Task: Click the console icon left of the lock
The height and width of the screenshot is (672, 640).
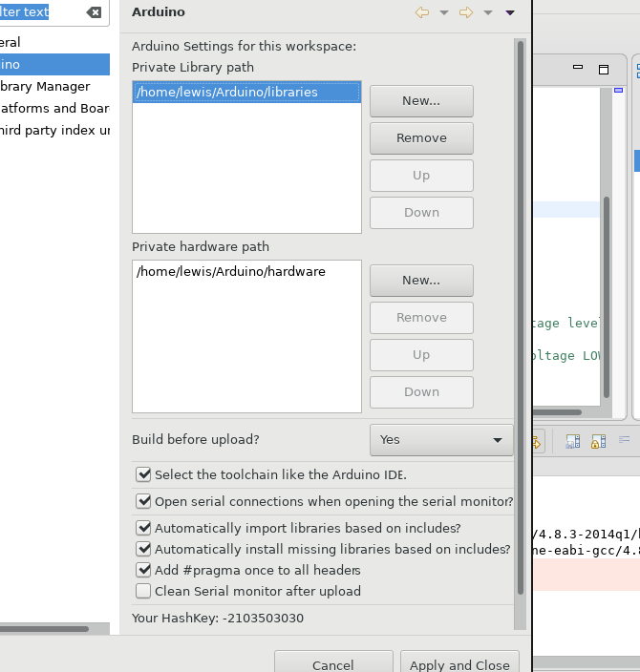Action: 573,441
